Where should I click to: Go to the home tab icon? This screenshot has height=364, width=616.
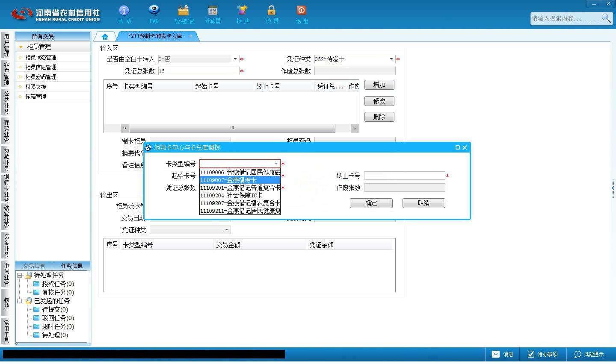(105, 36)
